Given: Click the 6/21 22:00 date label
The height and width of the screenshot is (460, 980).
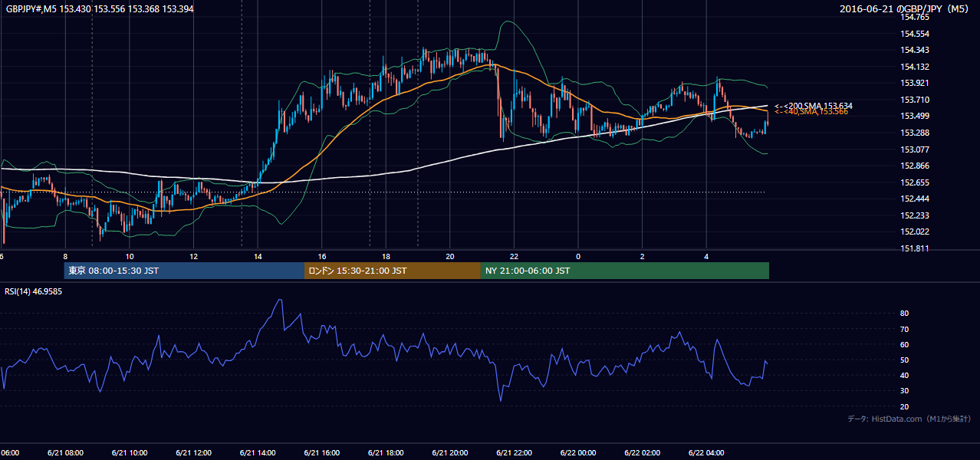Looking at the screenshot, I should click(514, 452).
